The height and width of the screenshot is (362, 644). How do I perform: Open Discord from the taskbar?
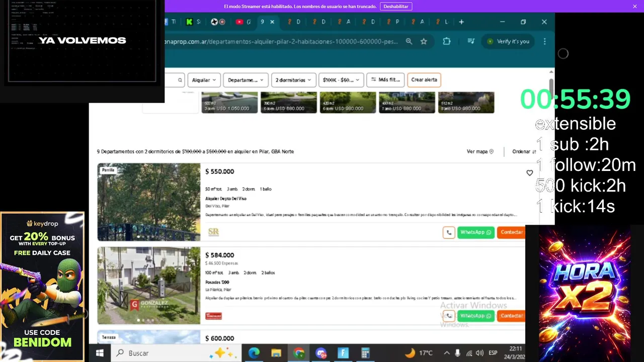(321, 353)
